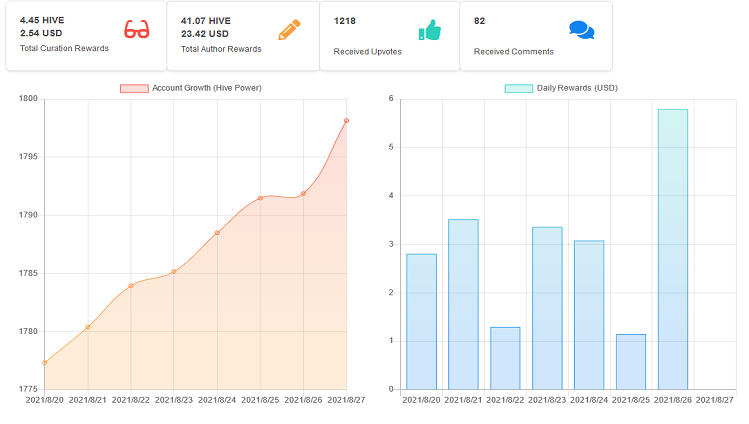
Task: Click the Total Curation Rewards label
Action: pyautogui.click(x=64, y=48)
